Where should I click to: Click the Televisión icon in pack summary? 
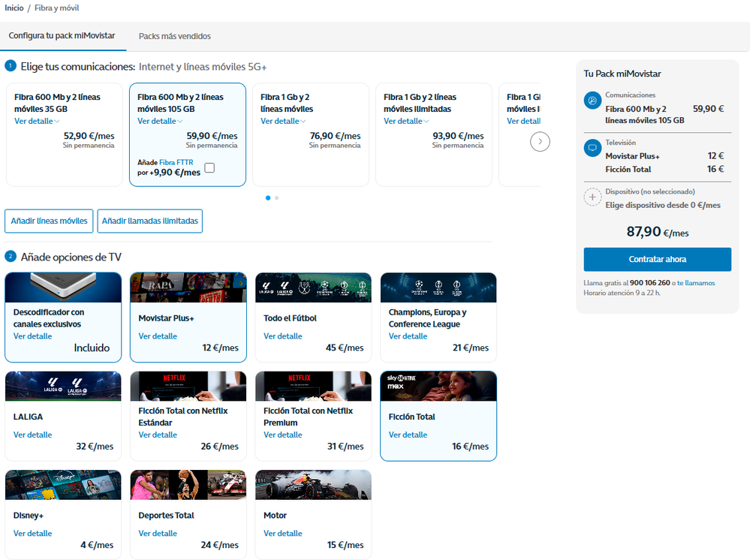(592, 148)
